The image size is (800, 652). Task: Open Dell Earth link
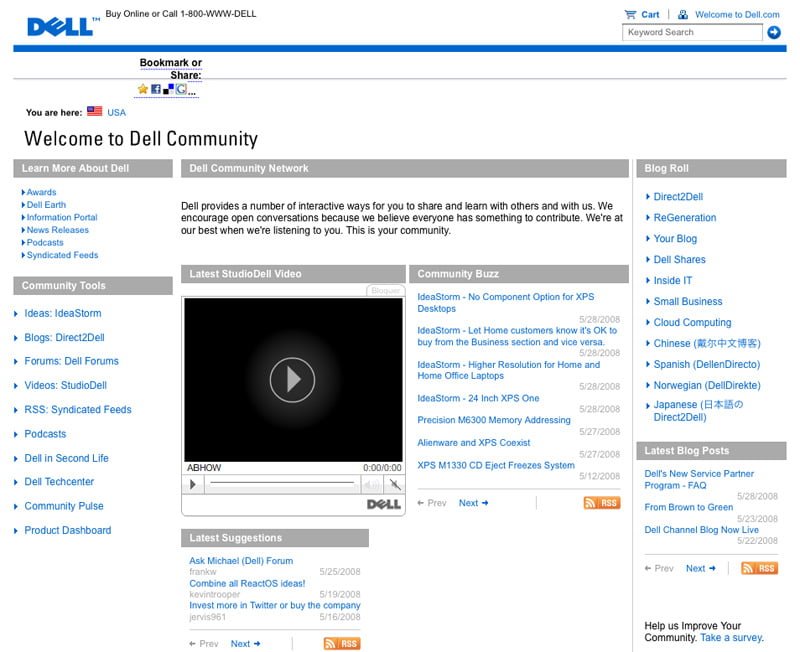(x=46, y=205)
